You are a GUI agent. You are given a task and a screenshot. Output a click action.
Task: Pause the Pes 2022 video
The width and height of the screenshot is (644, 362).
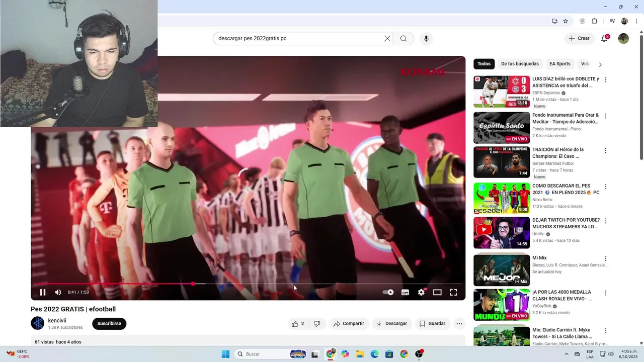(x=43, y=292)
